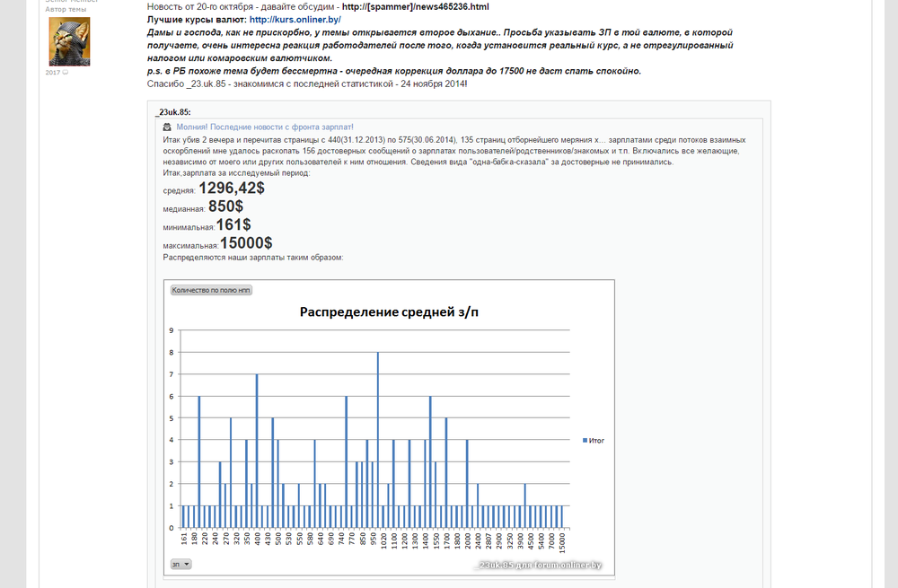
Task: Click the line "Распределяются наши зарплаты таким образом:"
Action: (253, 258)
